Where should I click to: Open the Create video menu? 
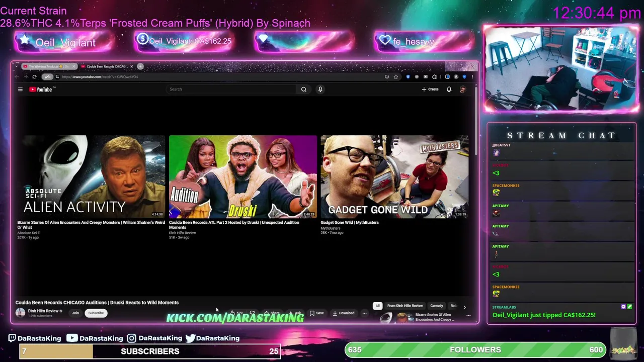click(430, 89)
